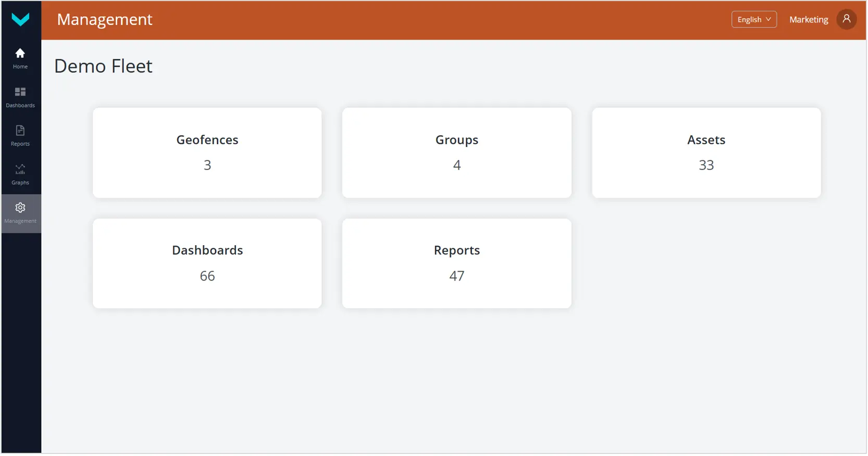Viewport: 868px width, 456px height.
Task: Click the language dropdown chevron arrow
Action: 768,19
